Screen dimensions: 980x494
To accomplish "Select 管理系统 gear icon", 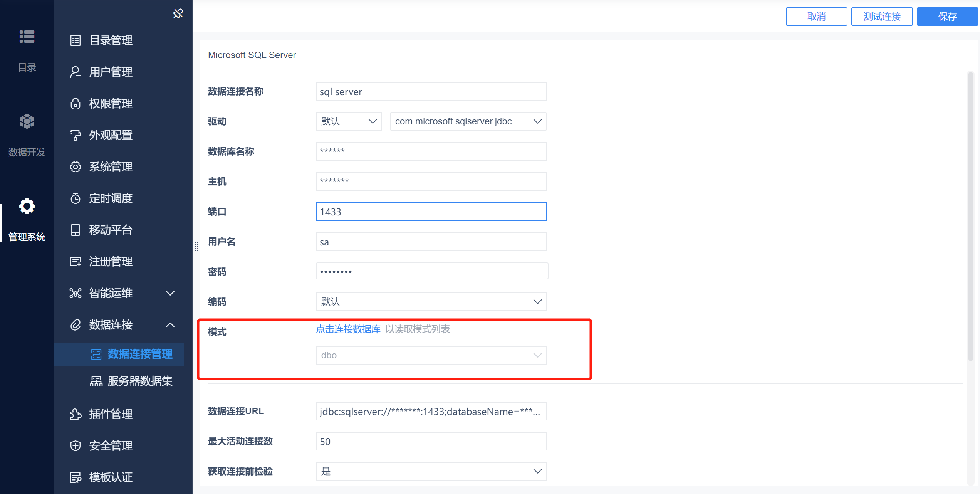I will (x=27, y=206).
